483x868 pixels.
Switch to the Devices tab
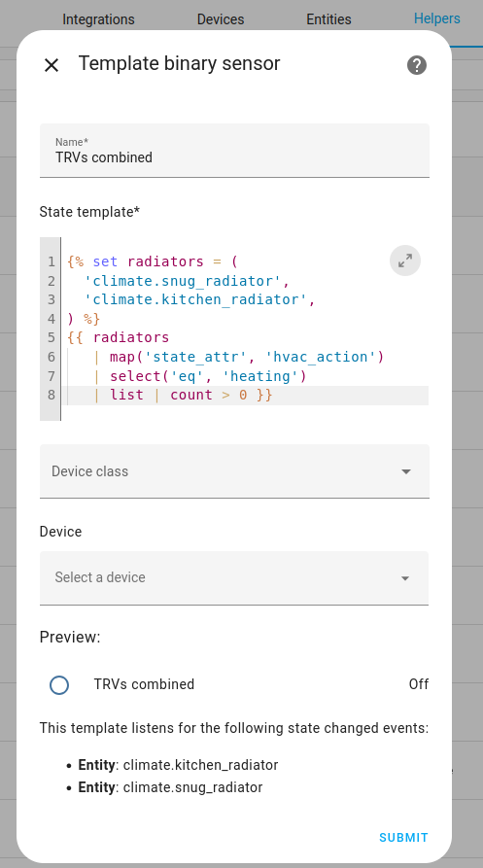[221, 19]
